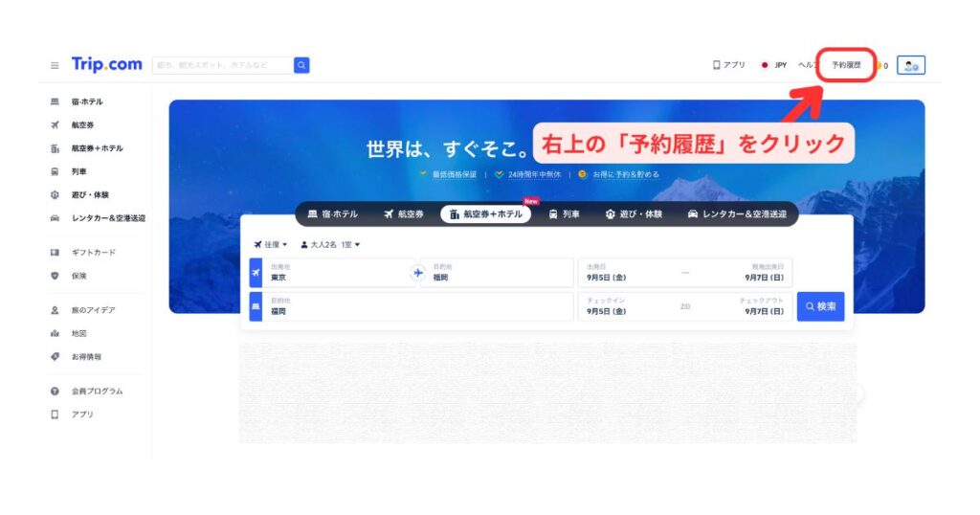Switch to the 遊び・体験 search tab
Screen dimensions: 980x515
634,213
